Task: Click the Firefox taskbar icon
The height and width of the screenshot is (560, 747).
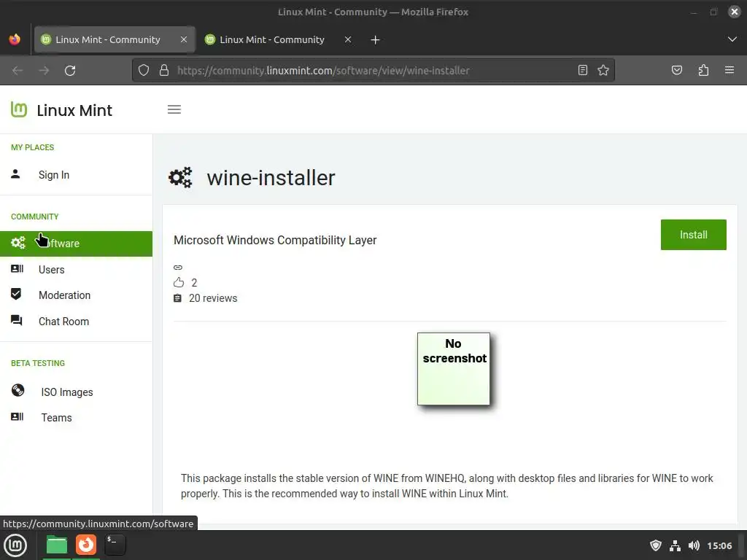Action: 86,545
